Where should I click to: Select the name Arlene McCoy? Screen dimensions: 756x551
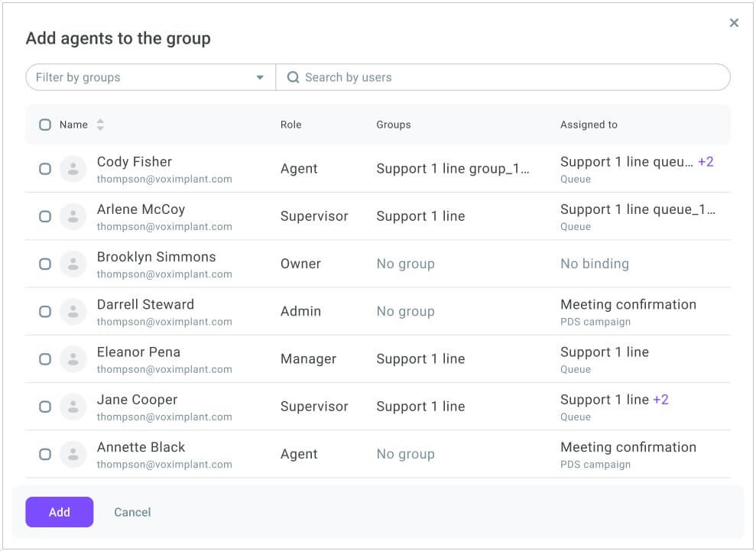point(141,209)
